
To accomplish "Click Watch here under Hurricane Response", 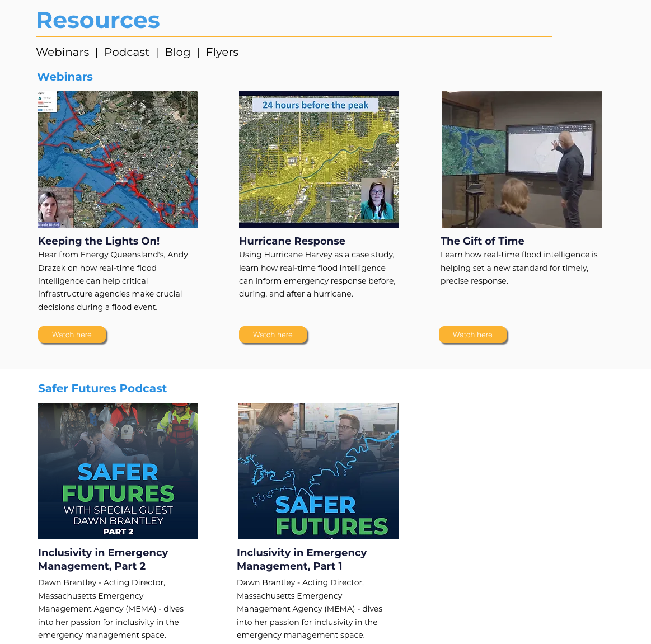I will pos(273,335).
